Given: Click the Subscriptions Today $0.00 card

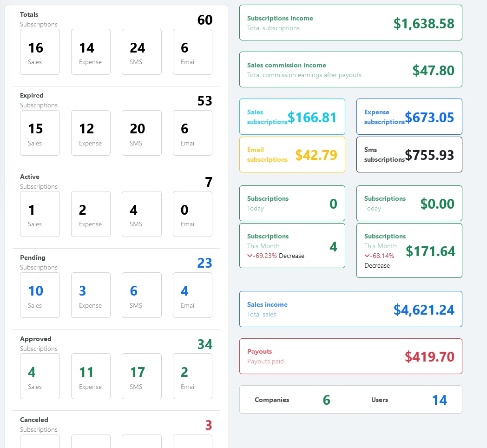Looking at the screenshot, I should (409, 204).
